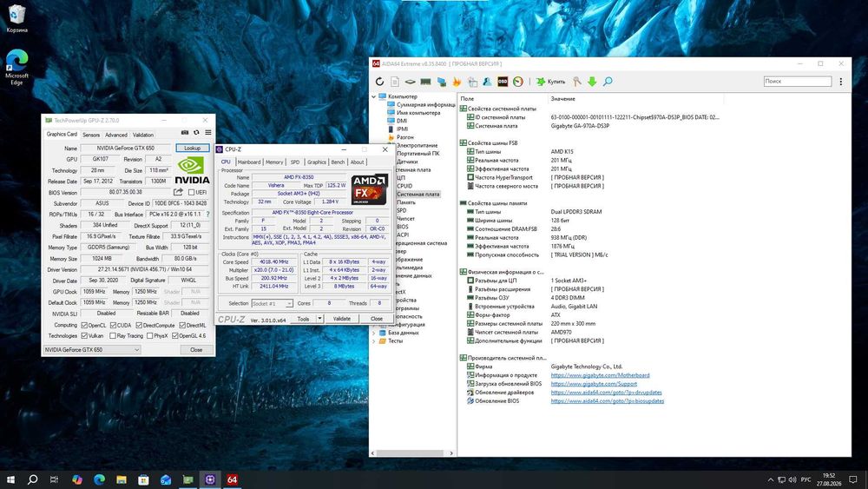Toggle the OpenCL checkbox in GPU-Z
Screen dimensions: 868x489
(x=84, y=325)
